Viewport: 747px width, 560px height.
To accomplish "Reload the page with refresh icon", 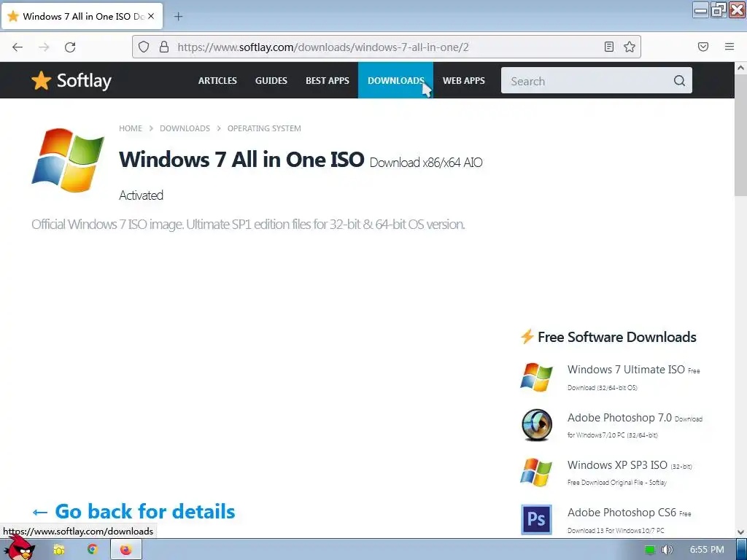I will coord(70,47).
